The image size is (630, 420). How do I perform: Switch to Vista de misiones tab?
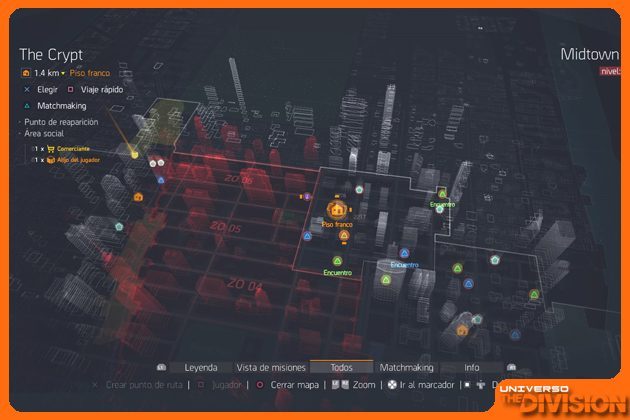[271, 367]
